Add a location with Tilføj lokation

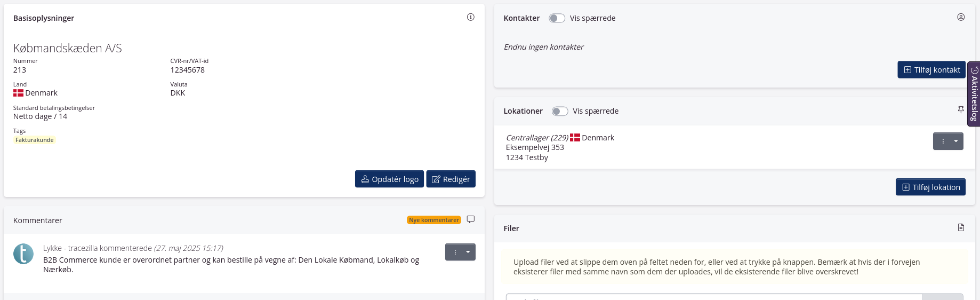[930, 187]
